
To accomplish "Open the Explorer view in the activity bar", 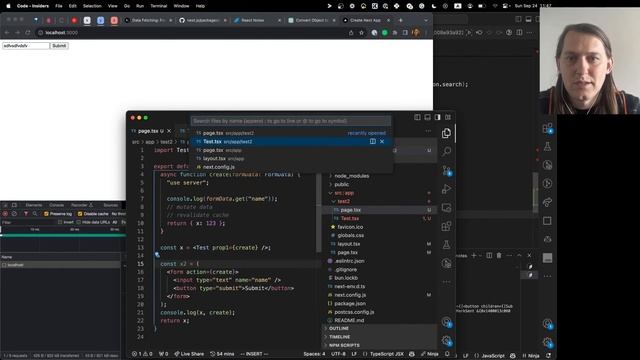I will tap(447, 133).
